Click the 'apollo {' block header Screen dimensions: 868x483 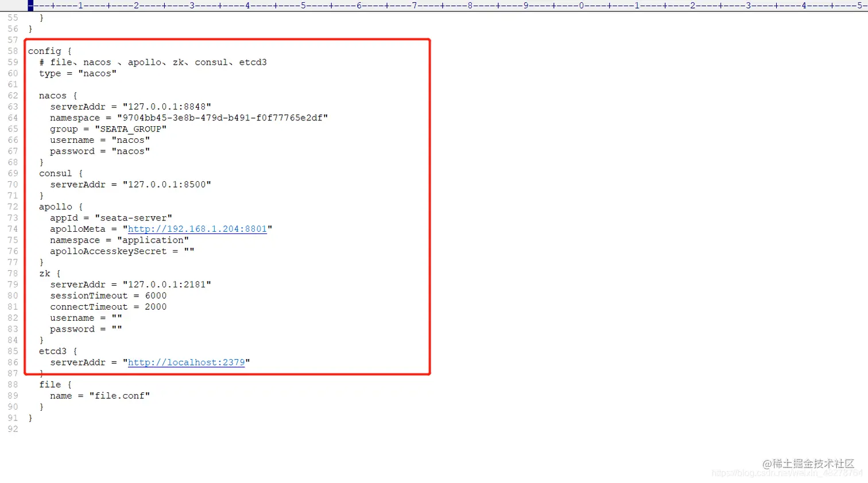coord(61,207)
